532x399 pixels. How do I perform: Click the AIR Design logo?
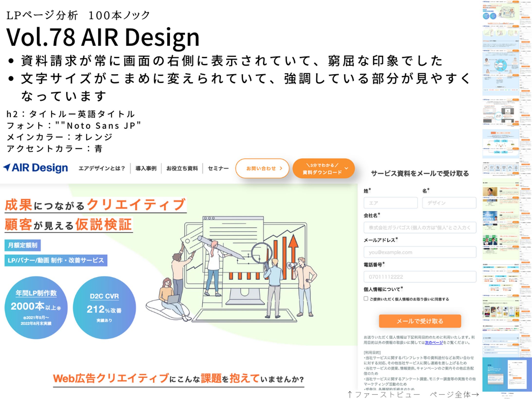coord(36,168)
